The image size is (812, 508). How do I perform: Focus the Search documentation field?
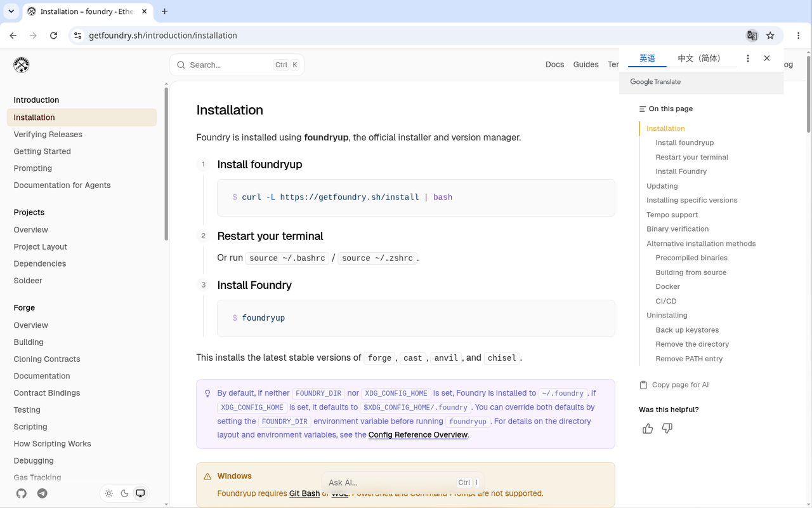pyautogui.click(x=237, y=65)
